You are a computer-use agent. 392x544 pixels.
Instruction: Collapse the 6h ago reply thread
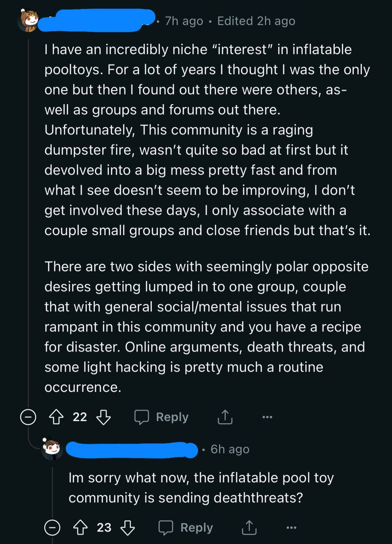[52, 528]
